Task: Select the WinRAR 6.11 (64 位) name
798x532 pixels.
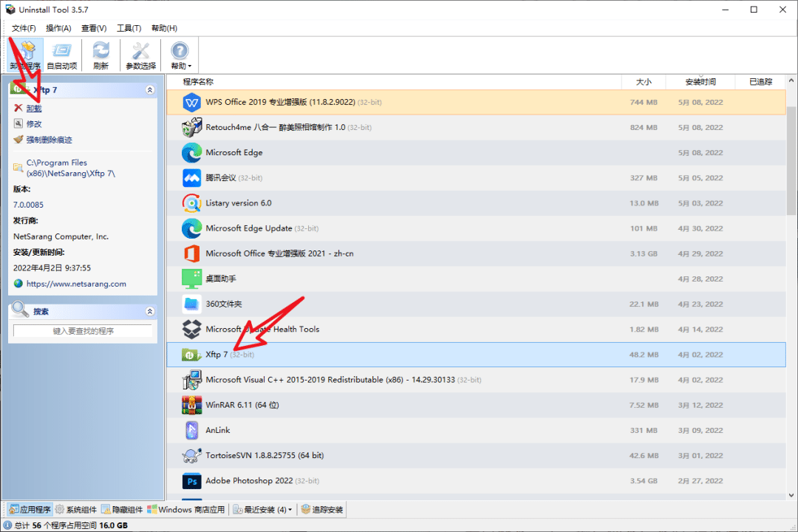Action: pos(242,405)
